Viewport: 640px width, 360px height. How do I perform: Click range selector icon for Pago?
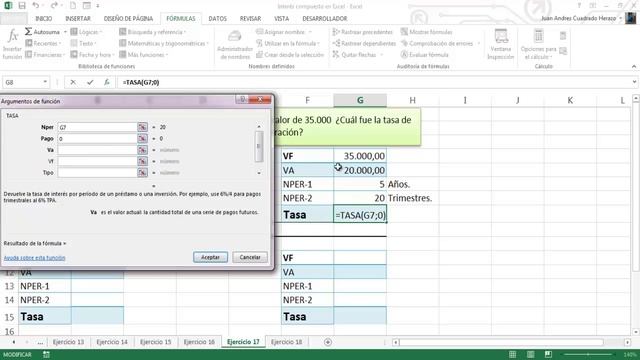(142, 139)
